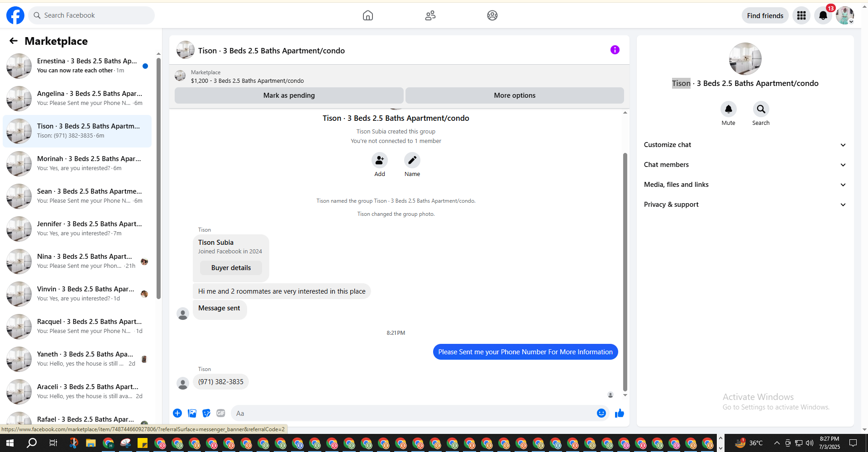Viewport: 868px width, 452px height.
Task: Click the group photo in right panel
Action: click(x=745, y=59)
